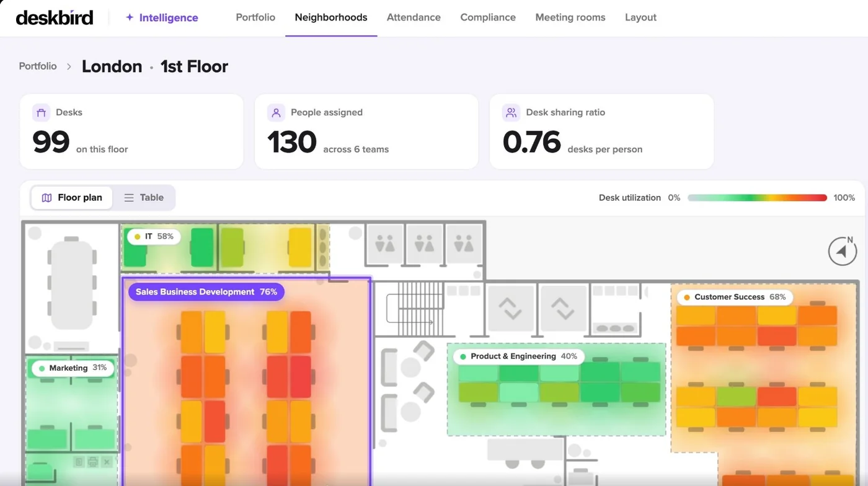Click the '130' people assigned value
Image resolution: width=868 pixels, height=486 pixels.
tap(292, 142)
